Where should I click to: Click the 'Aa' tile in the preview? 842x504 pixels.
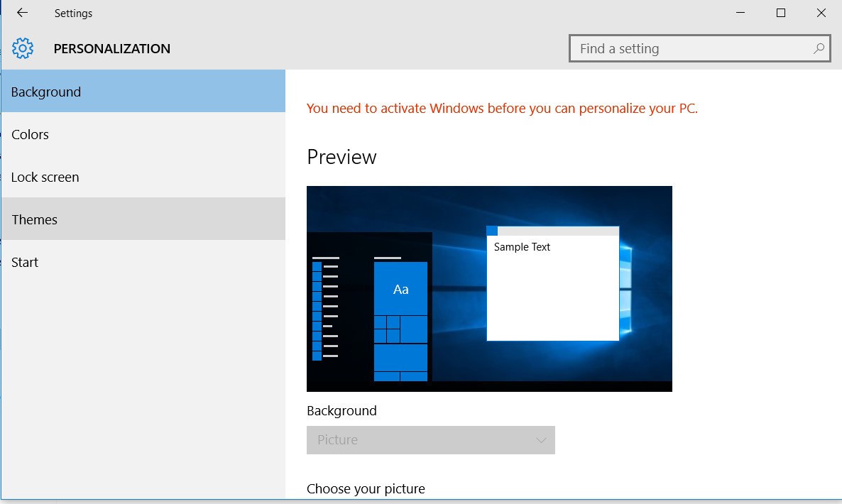400,289
